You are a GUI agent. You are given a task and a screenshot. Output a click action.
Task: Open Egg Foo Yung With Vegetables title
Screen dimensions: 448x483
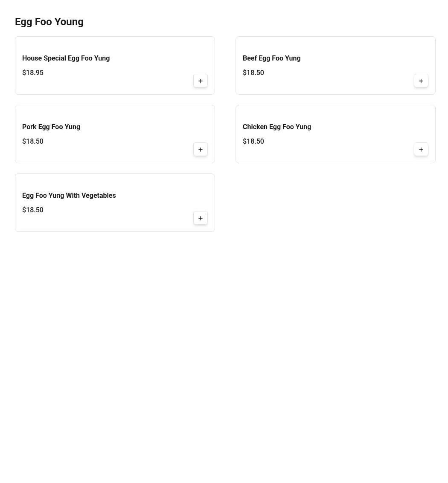click(69, 196)
